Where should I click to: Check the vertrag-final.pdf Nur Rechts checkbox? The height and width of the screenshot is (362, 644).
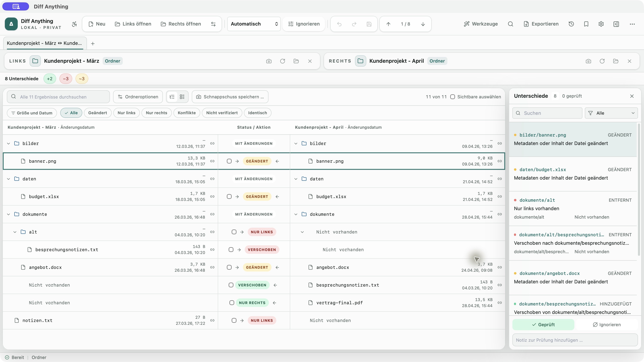point(232,303)
